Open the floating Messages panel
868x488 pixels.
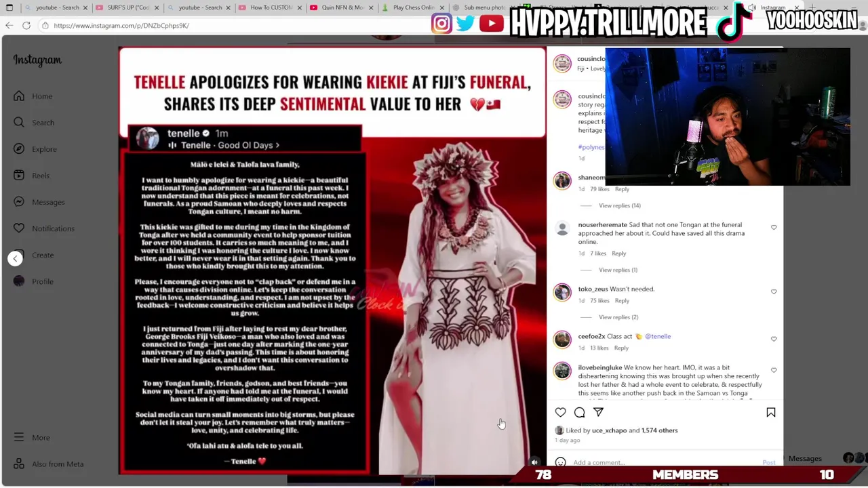click(804, 459)
